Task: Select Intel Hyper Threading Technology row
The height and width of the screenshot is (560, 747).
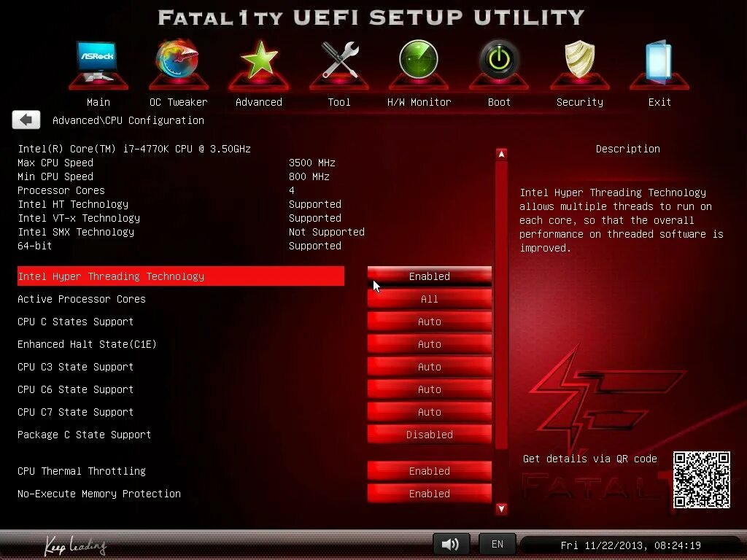Action: point(181,276)
